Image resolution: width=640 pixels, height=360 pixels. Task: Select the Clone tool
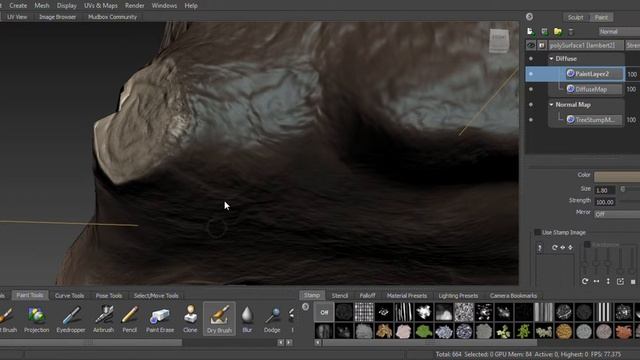point(190,319)
